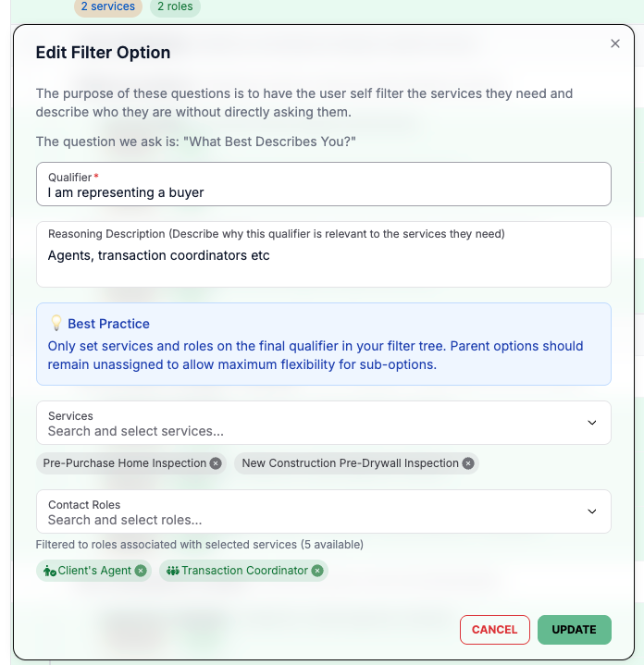Remove the Client's Agent role
Viewport: 644px width, 665px height.
141,571
